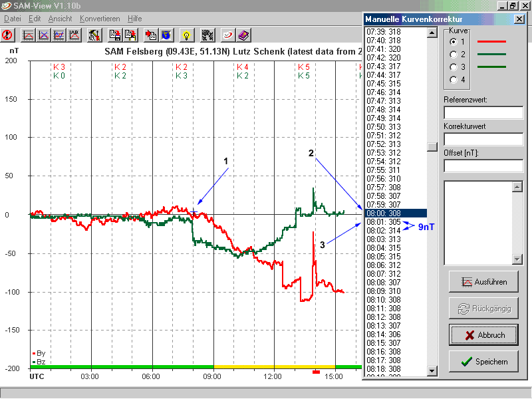Select Kurve radio button 1
The image size is (532, 399).
tap(454, 42)
